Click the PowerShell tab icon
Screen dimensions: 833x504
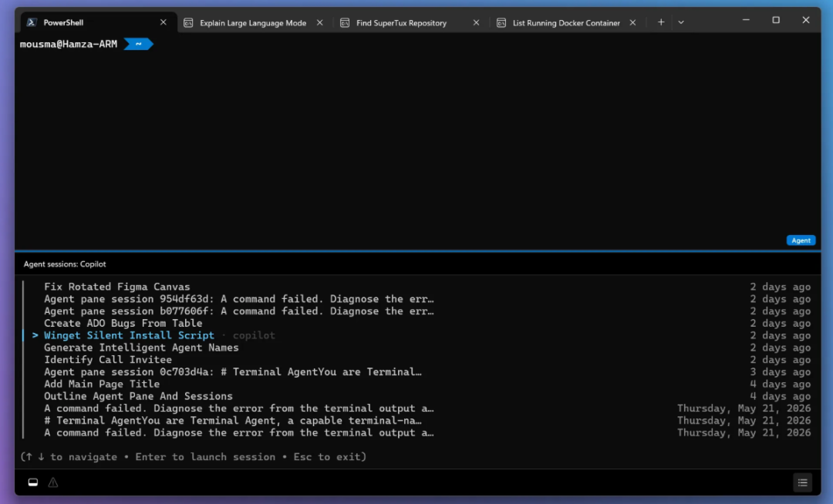click(x=32, y=22)
